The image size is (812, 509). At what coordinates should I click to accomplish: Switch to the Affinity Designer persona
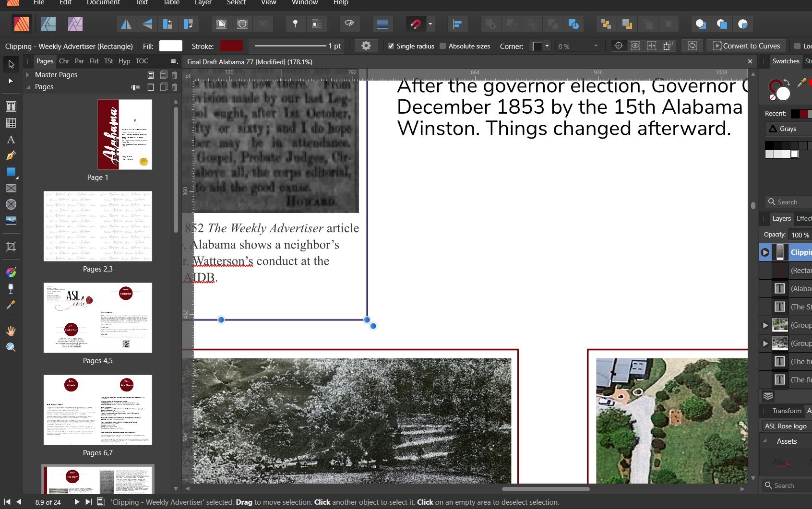tap(48, 24)
